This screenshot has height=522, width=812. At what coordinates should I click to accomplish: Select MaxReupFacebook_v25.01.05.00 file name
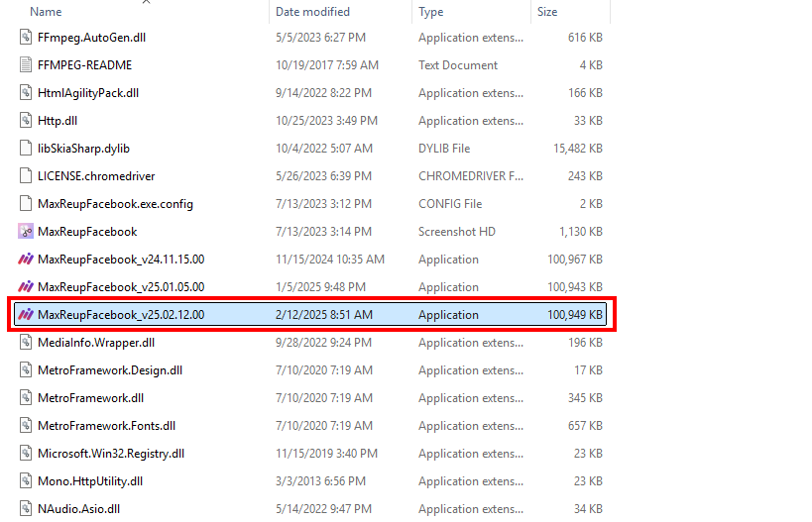coord(121,287)
